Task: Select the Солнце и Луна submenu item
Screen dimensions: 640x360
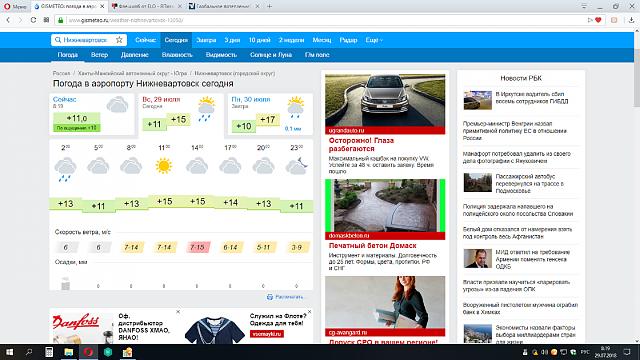Action: point(271,55)
